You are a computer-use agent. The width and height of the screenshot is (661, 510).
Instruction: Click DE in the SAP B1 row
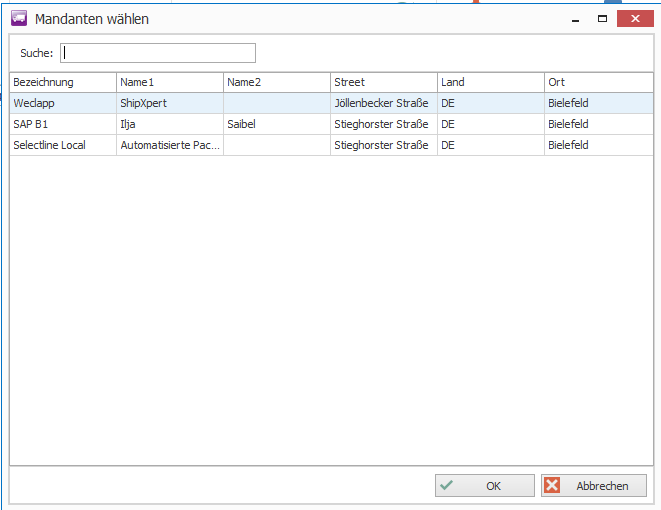click(491, 124)
